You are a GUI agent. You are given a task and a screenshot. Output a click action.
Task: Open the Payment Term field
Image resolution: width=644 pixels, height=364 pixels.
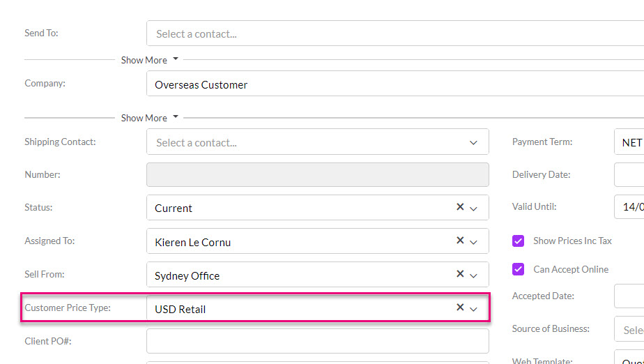pos(629,142)
